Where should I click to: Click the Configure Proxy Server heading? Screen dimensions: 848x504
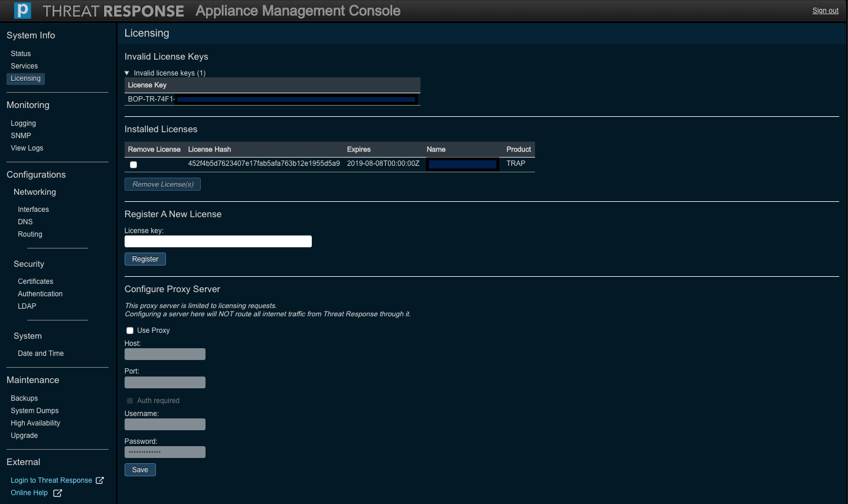pyautogui.click(x=172, y=289)
